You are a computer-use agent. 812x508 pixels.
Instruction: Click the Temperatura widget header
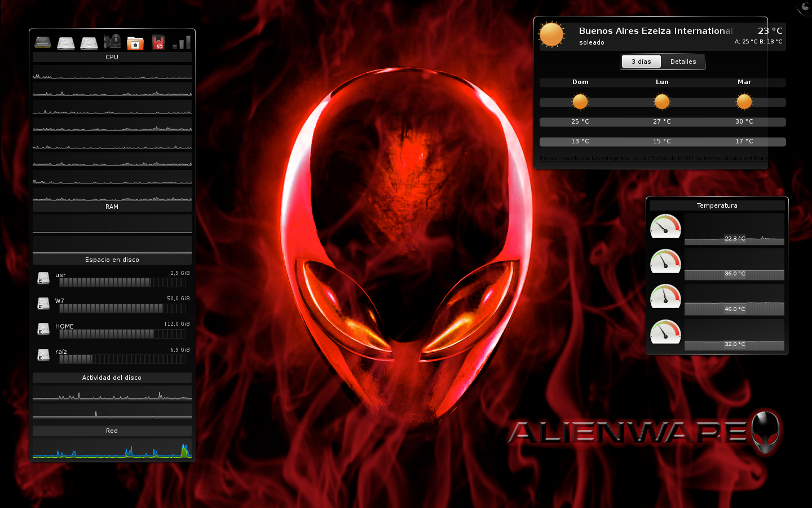click(717, 205)
